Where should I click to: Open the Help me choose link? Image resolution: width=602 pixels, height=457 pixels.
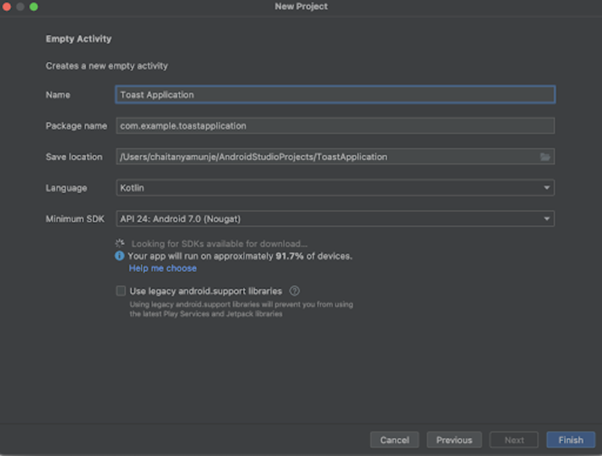pyautogui.click(x=163, y=269)
